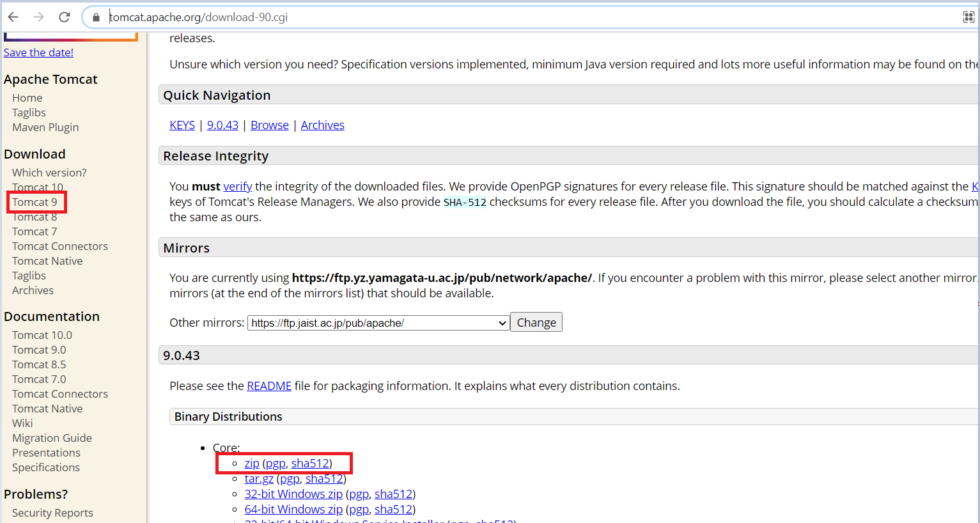Go back using browser back arrow
The image size is (980, 523).
(x=13, y=17)
